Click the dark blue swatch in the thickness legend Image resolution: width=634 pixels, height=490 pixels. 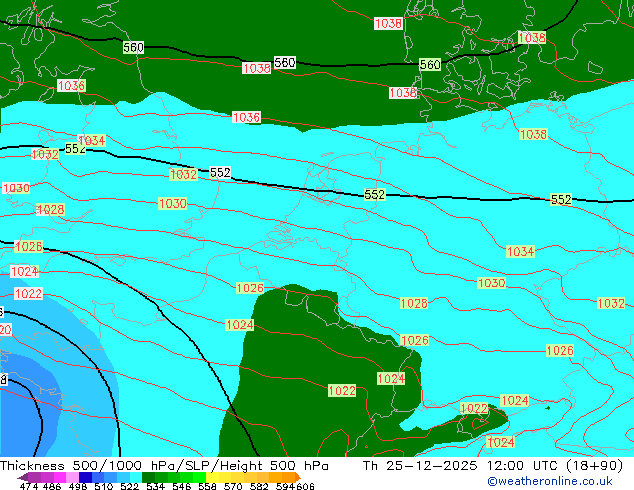[x=85, y=477]
